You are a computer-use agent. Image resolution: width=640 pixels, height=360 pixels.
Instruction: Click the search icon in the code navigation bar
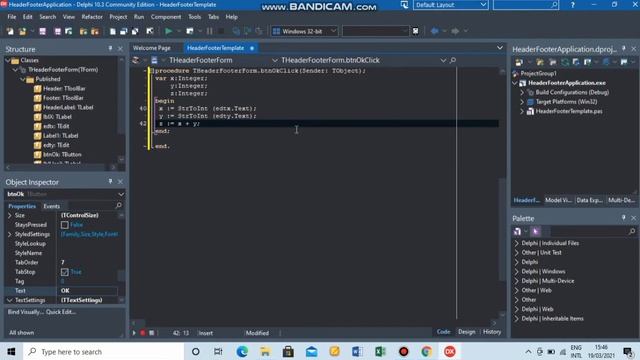(x=453, y=60)
